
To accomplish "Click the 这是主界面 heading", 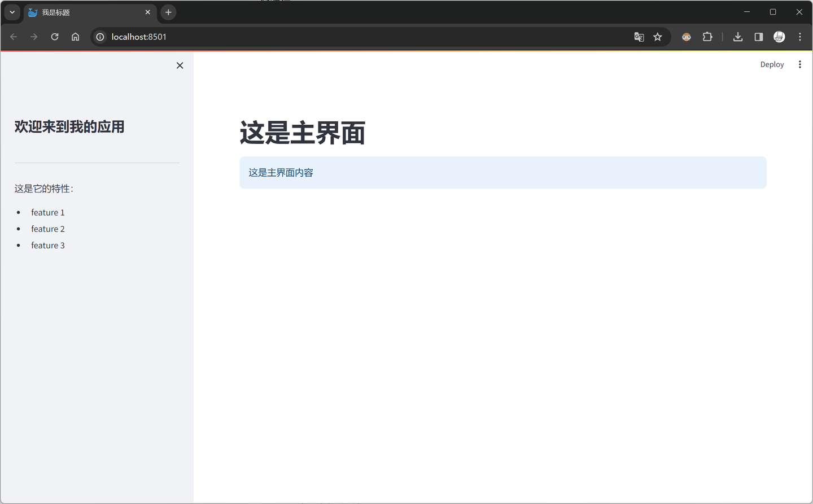I will (302, 133).
